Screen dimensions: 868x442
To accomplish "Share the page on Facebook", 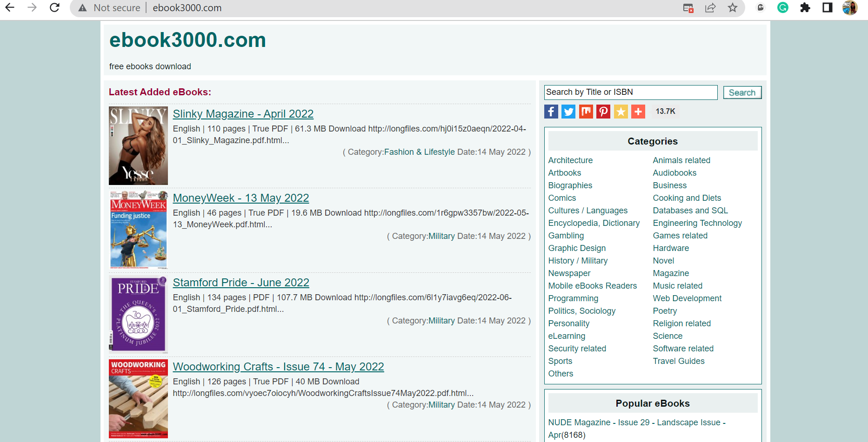I will tap(551, 112).
